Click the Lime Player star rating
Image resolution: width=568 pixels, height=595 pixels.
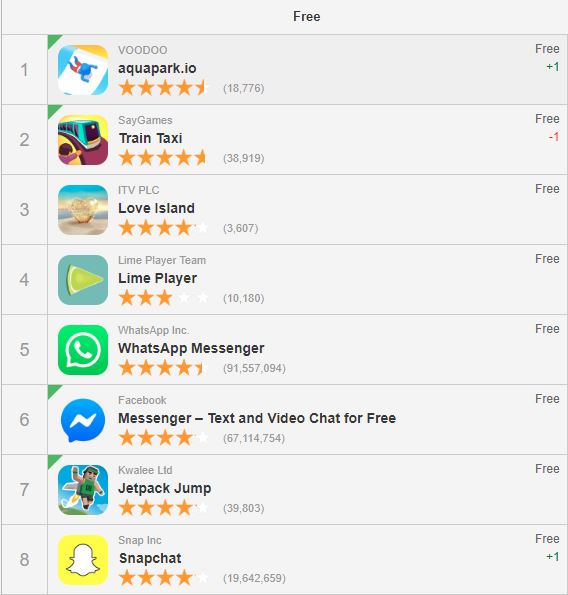tap(164, 298)
